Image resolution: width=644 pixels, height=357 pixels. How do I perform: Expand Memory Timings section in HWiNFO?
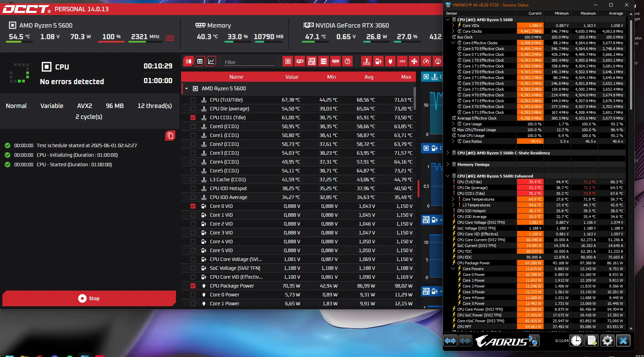pos(448,165)
